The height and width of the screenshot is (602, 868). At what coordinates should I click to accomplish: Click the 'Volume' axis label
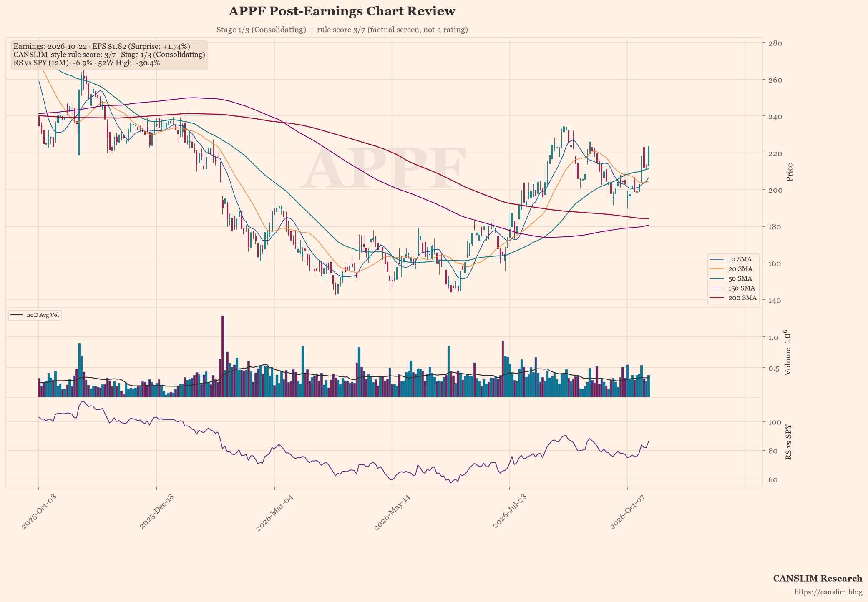[x=787, y=362]
